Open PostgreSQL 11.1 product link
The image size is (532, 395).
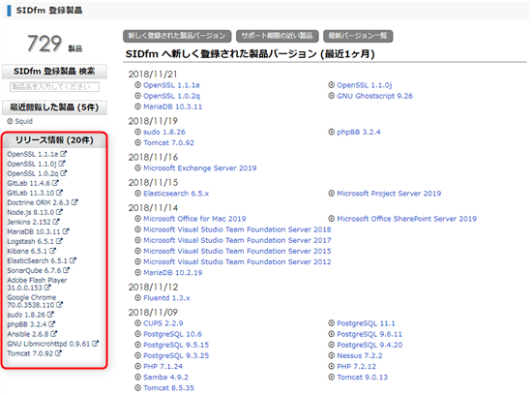tap(366, 323)
